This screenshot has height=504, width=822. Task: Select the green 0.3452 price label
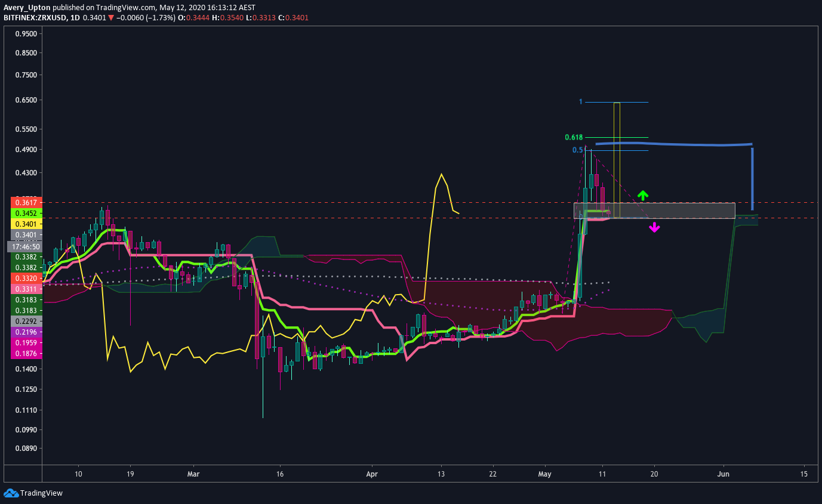(26, 213)
